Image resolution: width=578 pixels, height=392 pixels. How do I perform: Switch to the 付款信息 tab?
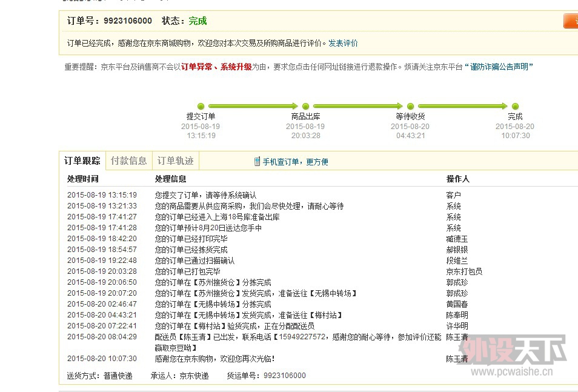[128, 161]
